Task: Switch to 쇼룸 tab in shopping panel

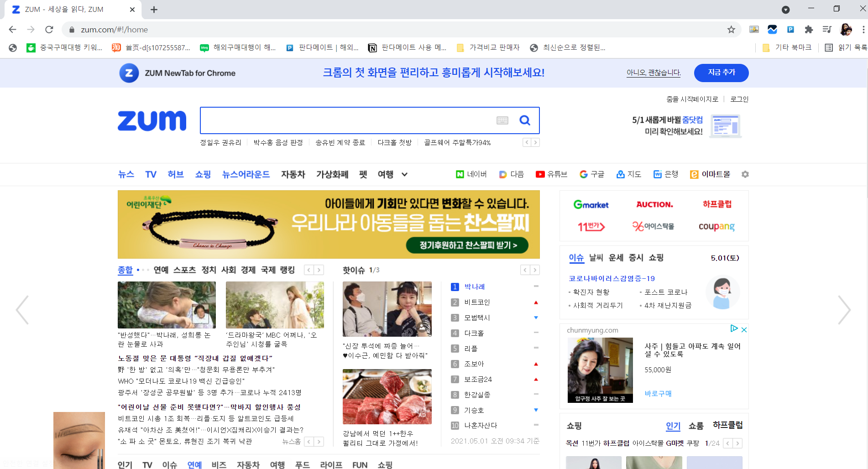Action: 696,426
